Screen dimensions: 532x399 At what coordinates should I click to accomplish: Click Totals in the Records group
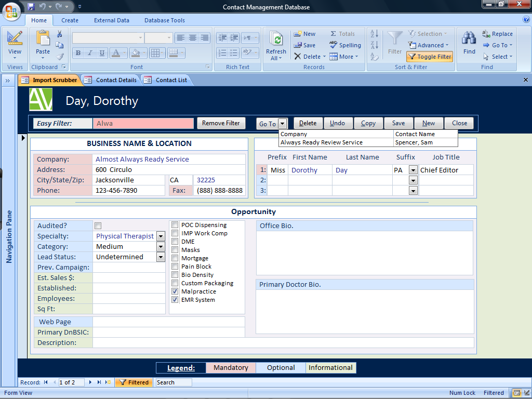click(343, 34)
